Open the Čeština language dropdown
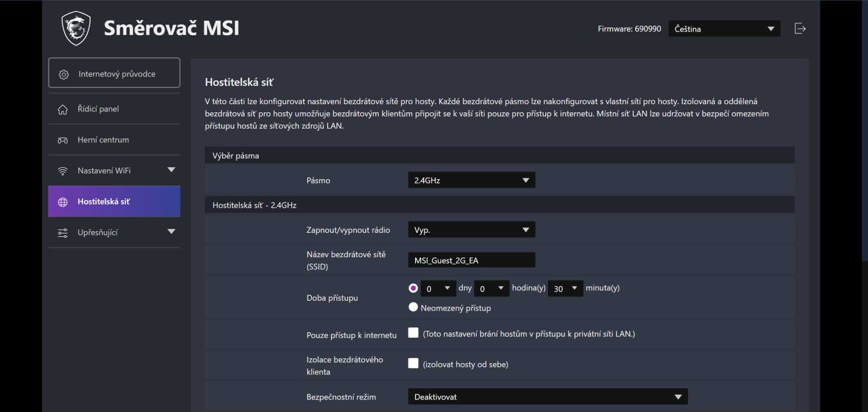868x412 pixels. pos(724,29)
